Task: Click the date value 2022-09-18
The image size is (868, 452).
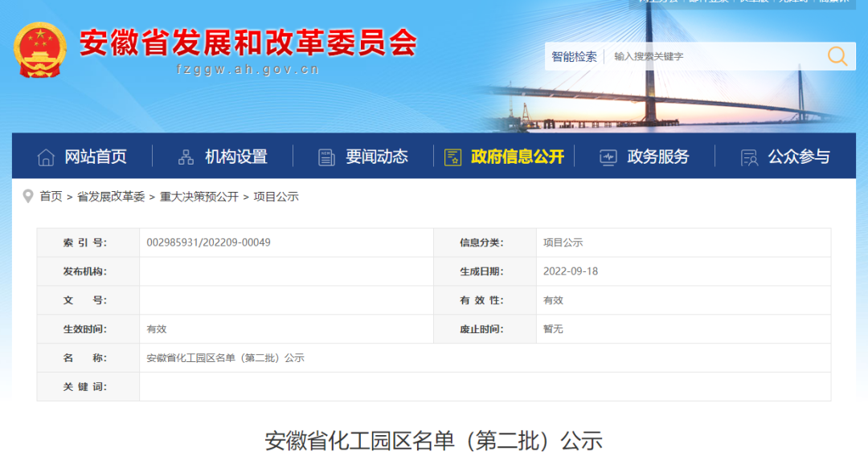Action: [570, 271]
